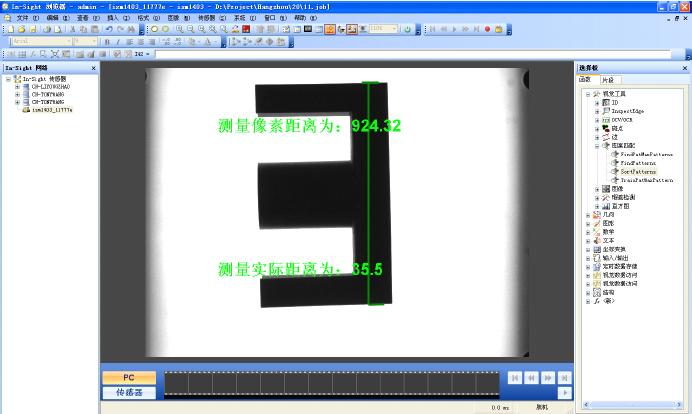Jump to last image in filmstrip

click(x=565, y=378)
